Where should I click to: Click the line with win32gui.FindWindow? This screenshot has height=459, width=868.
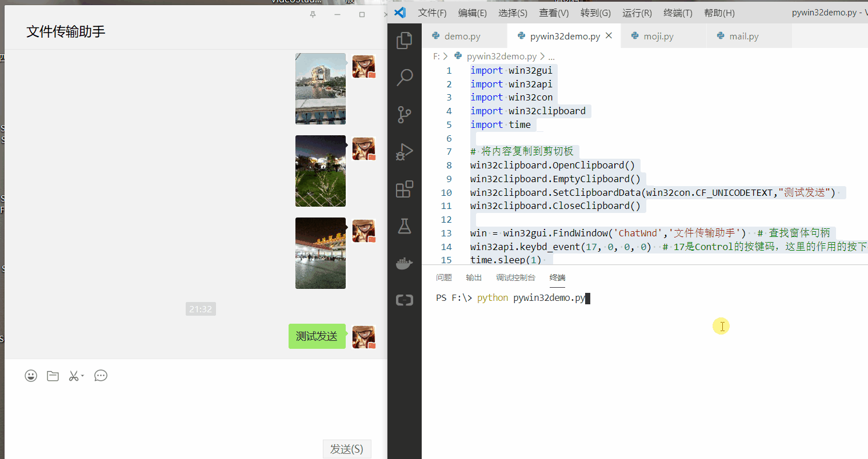pos(650,233)
